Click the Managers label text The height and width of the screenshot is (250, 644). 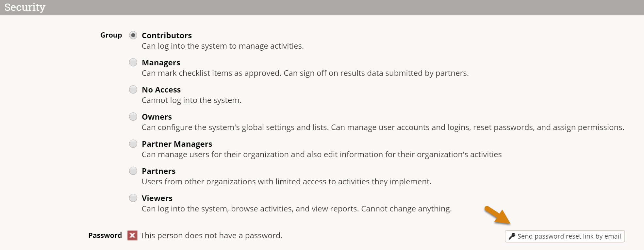161,62
